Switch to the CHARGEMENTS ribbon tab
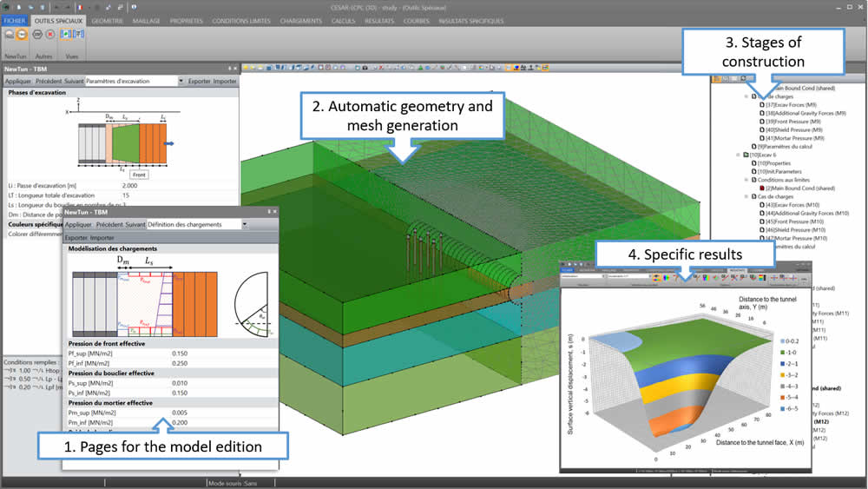The width and height of the screenshot is (868, 489). (300, 21)
